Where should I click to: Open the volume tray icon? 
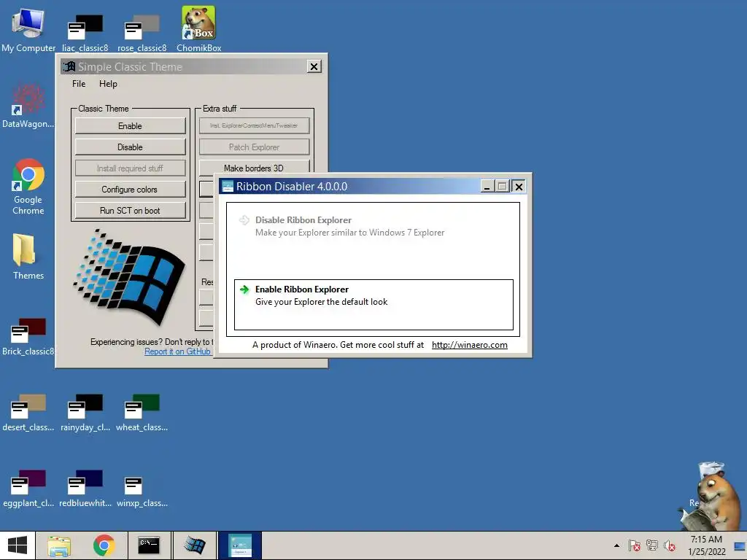[x=670, y=545]
